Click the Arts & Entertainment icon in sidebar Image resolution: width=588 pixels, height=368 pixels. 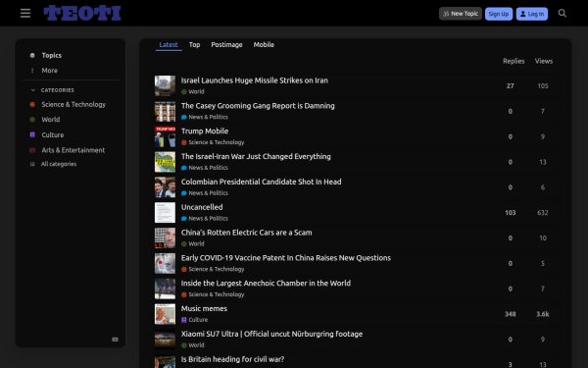tap(32, 150)
